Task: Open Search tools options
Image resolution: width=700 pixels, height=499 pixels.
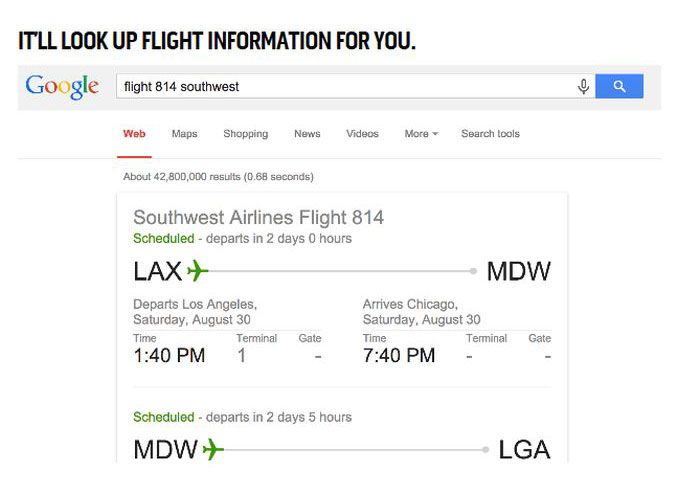Action: coord(490,134)
